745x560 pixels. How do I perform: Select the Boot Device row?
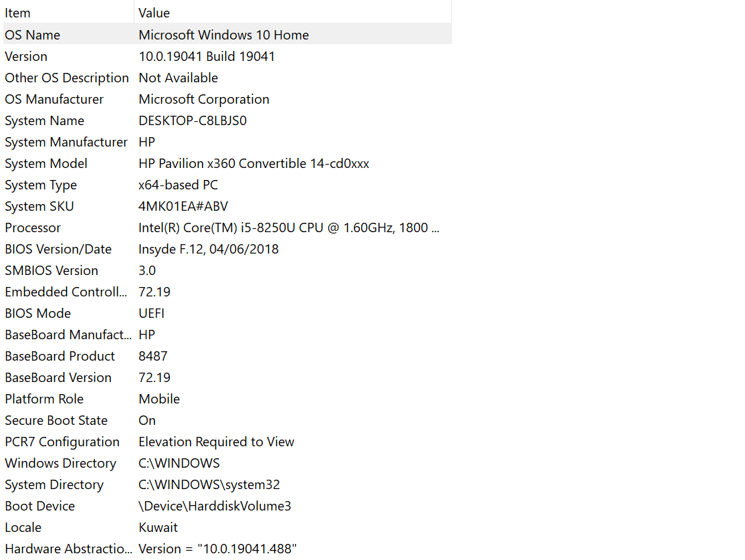pos(227,505)
